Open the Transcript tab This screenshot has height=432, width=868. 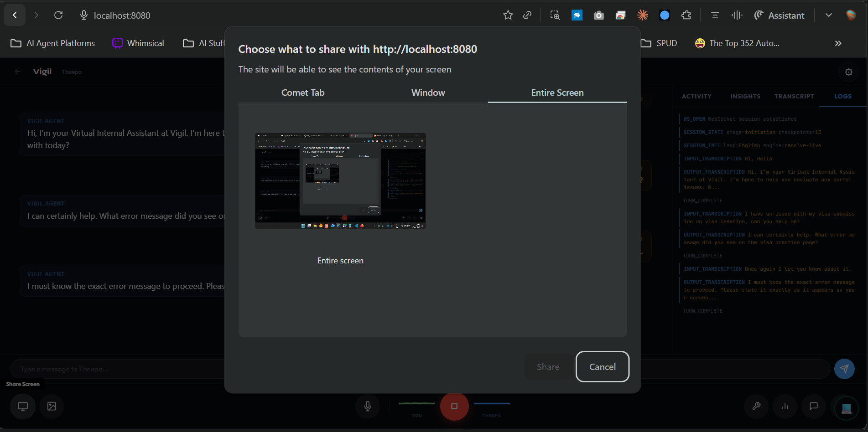tap(794, 96)
